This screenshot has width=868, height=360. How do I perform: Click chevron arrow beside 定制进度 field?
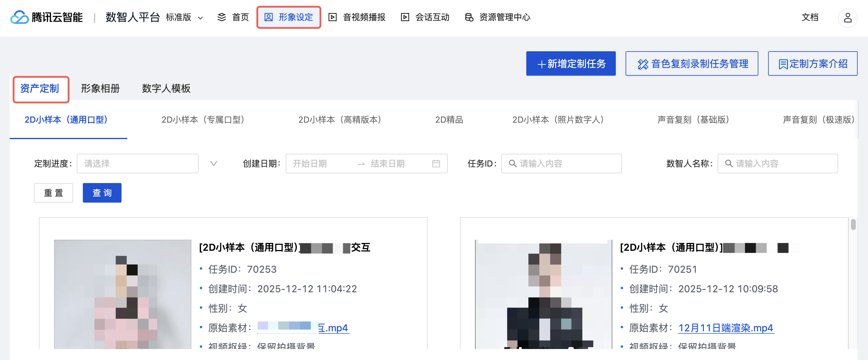click(x=213, y=164)
